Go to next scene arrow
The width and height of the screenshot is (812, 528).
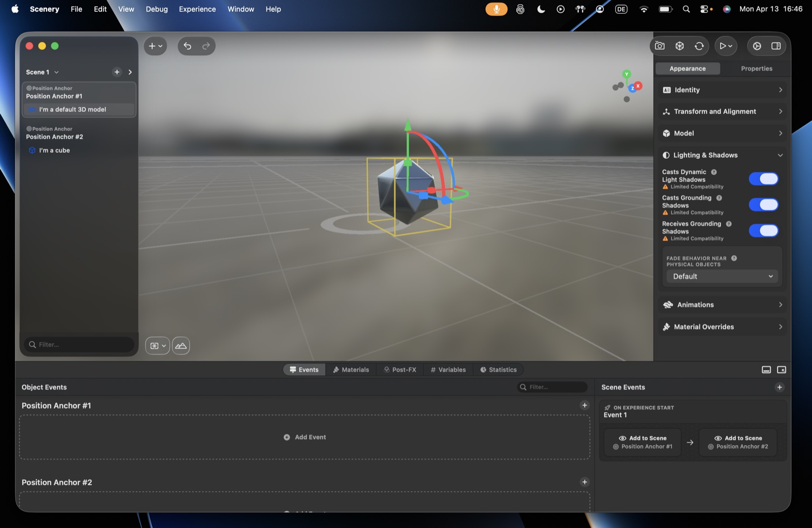[x=130, y=72]
